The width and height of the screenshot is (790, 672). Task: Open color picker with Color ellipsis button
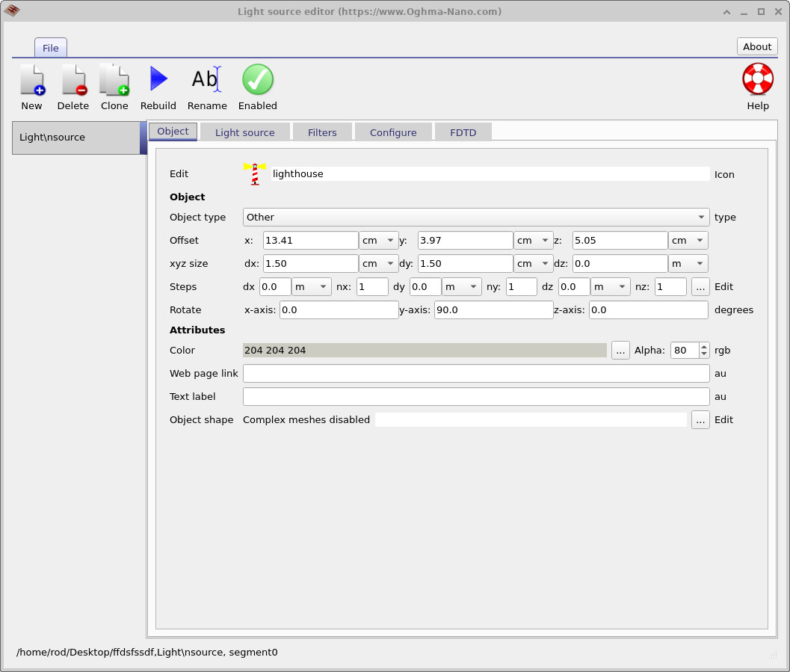(x=620, y=350)
